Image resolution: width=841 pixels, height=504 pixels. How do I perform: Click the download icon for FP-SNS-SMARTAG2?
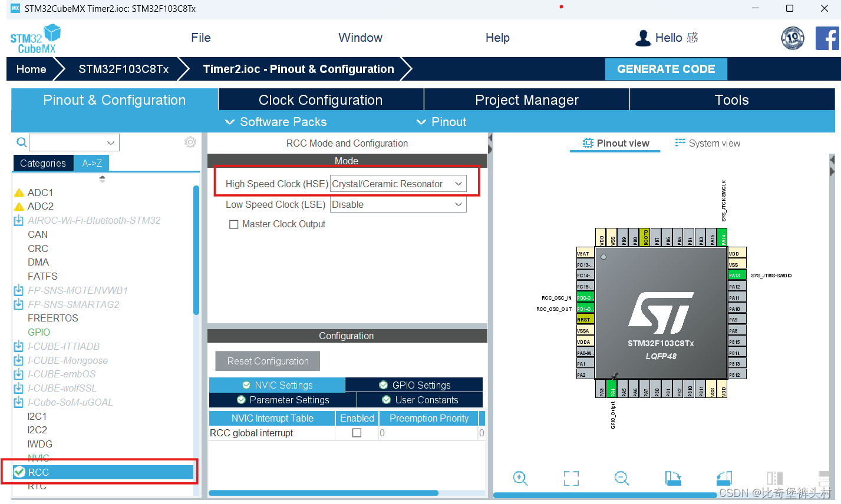click(19, 304)
